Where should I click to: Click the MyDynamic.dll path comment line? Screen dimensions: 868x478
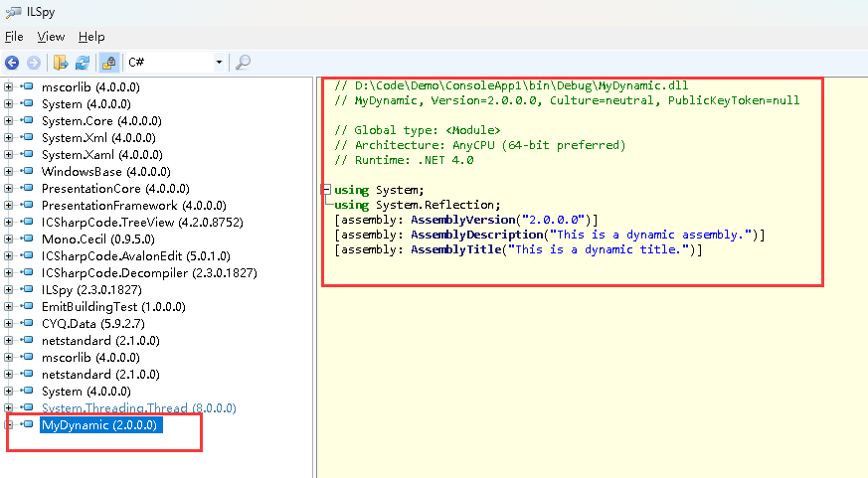[x=511, y=85]
